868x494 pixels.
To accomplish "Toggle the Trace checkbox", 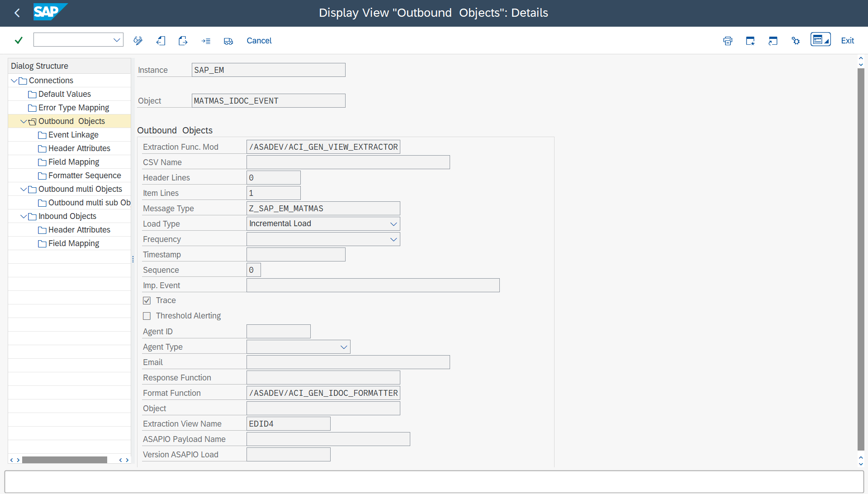I will click(147, 300).
